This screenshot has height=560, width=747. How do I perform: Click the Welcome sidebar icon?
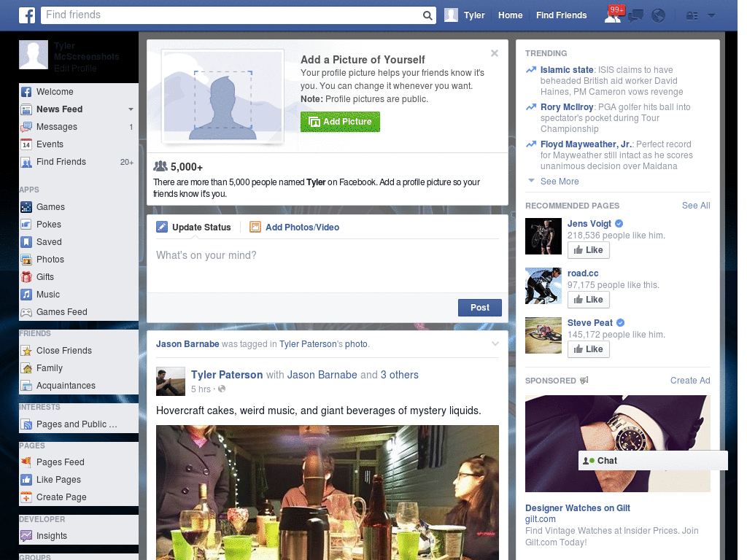pyautogui.click(x=26, y=92)
